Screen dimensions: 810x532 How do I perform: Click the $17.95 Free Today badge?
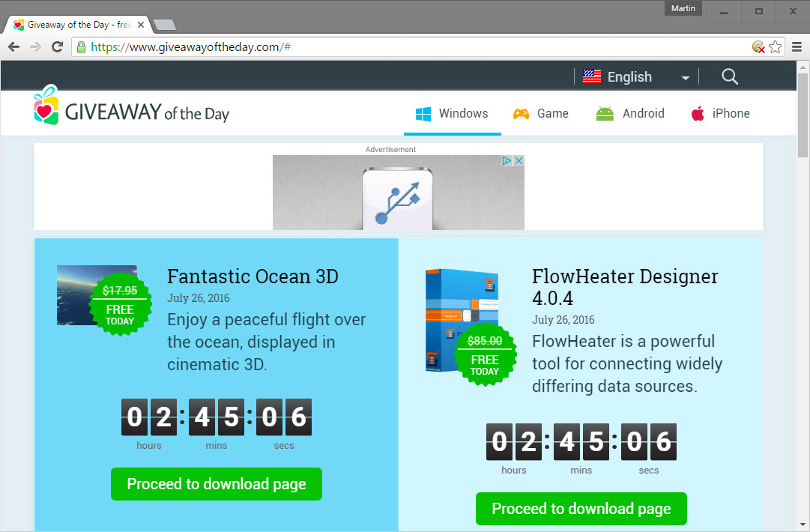click(x=120, y=304)
